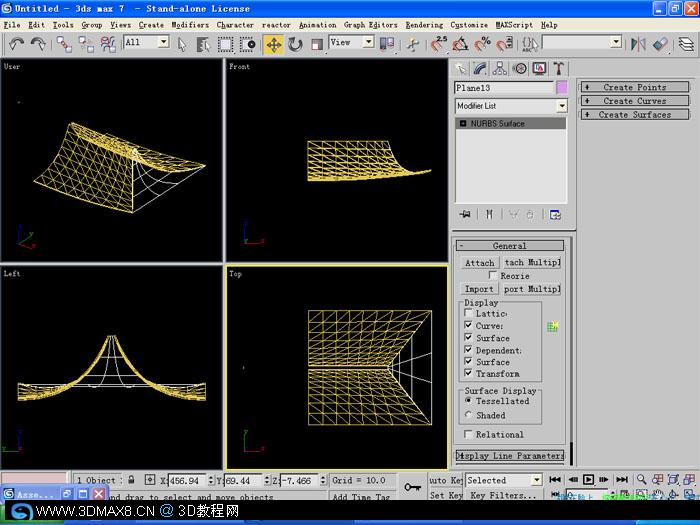Open the NURBS Creation Toolbox icon
The image size is (700, 525).
click(553, 326)
